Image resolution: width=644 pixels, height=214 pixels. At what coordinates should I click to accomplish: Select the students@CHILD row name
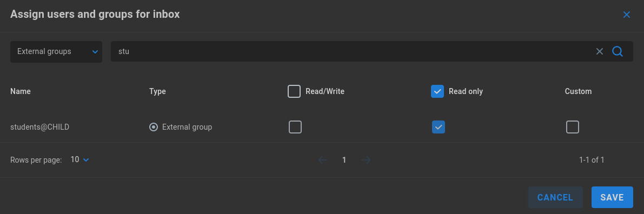[x=40, y=128]
